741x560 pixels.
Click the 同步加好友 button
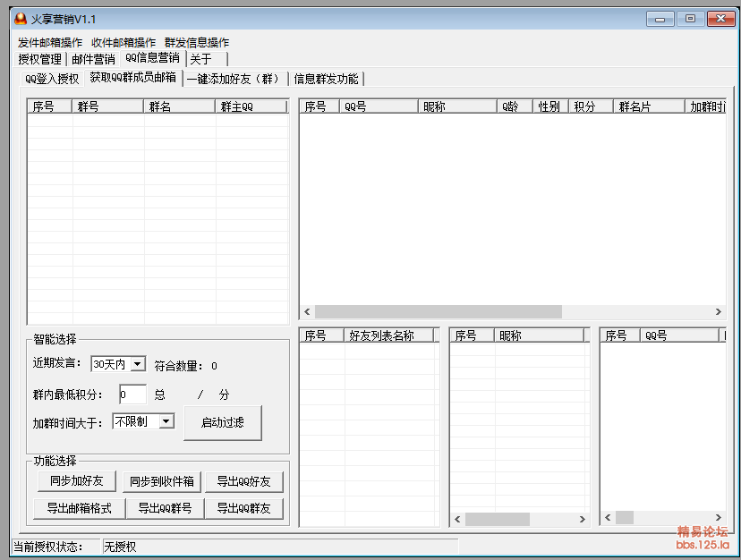click(77, 481)
